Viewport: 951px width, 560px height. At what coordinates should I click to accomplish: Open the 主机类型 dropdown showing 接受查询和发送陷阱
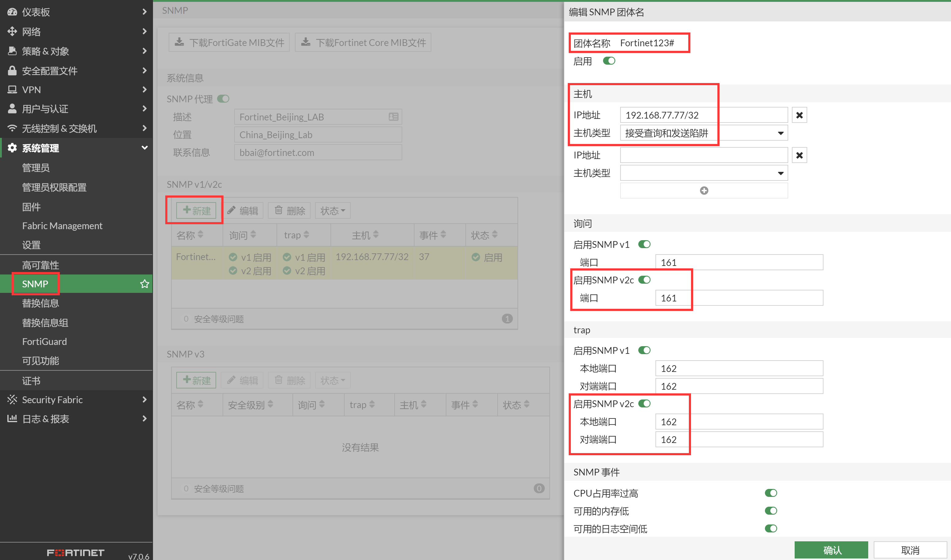(703, 133)
